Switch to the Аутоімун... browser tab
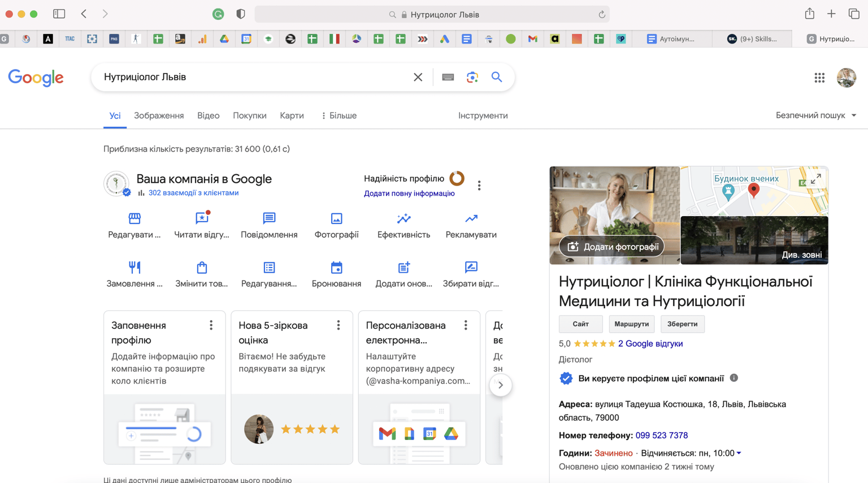868x483 pixels. coord(671,39)
